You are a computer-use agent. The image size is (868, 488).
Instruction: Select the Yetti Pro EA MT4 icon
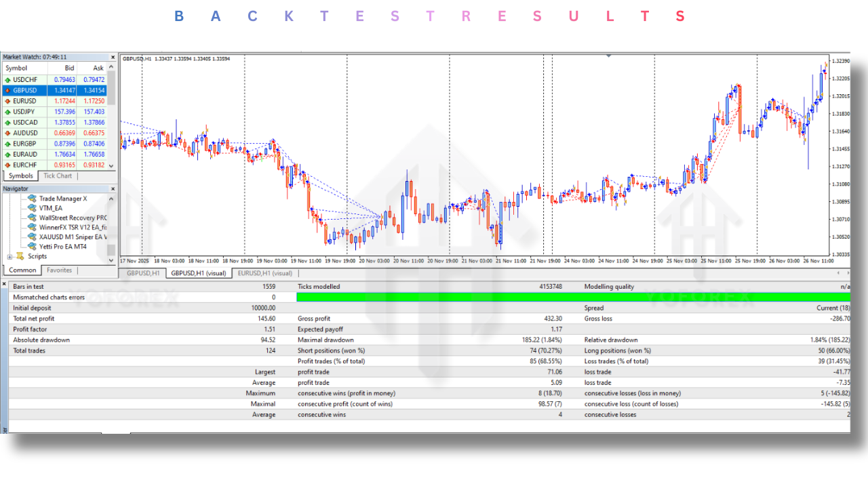coord(32,246)
